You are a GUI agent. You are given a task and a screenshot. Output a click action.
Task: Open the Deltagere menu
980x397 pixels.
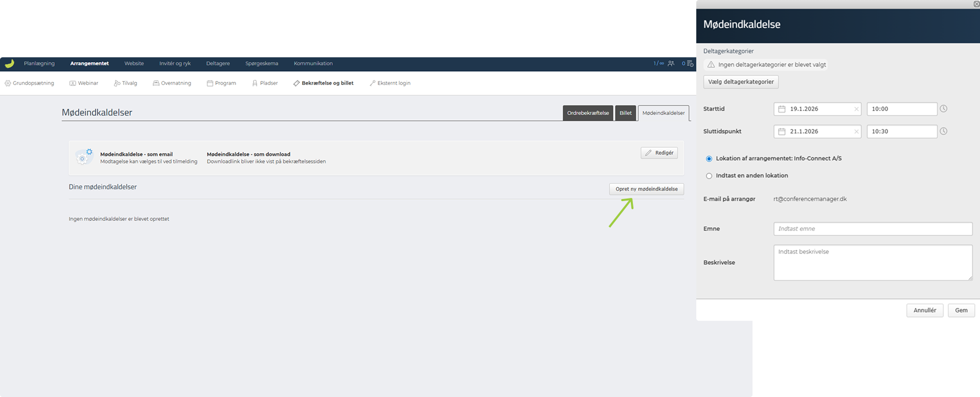click(218, 63)
